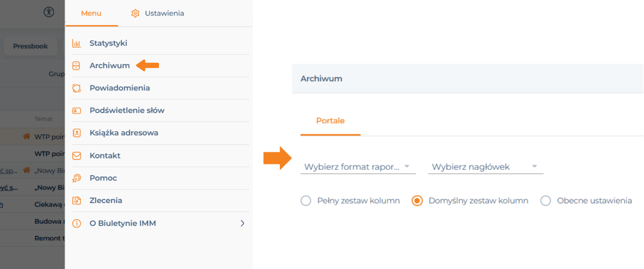Expand the O Biuletynie IMM chevron
This screenshot has width=644, height=269.
[243, 223]
